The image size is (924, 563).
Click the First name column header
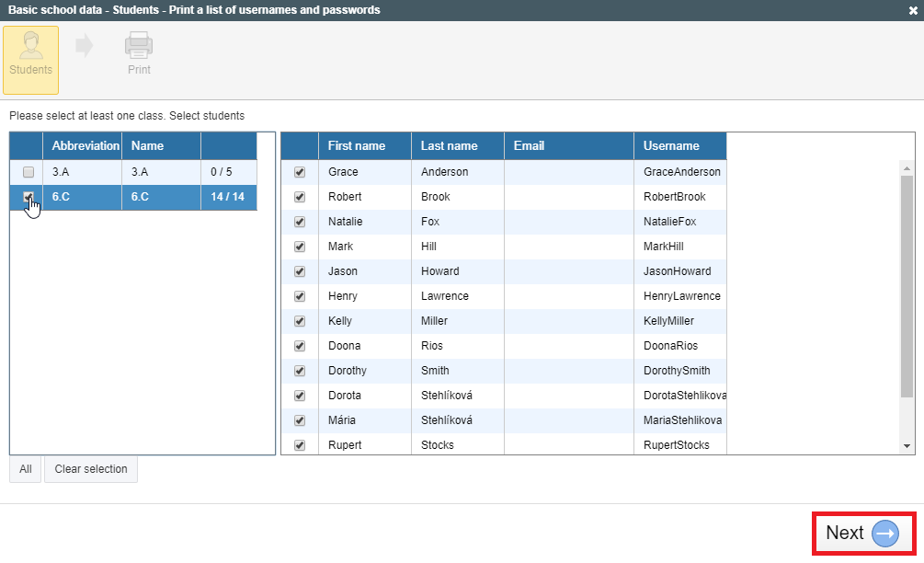(365, 145)
